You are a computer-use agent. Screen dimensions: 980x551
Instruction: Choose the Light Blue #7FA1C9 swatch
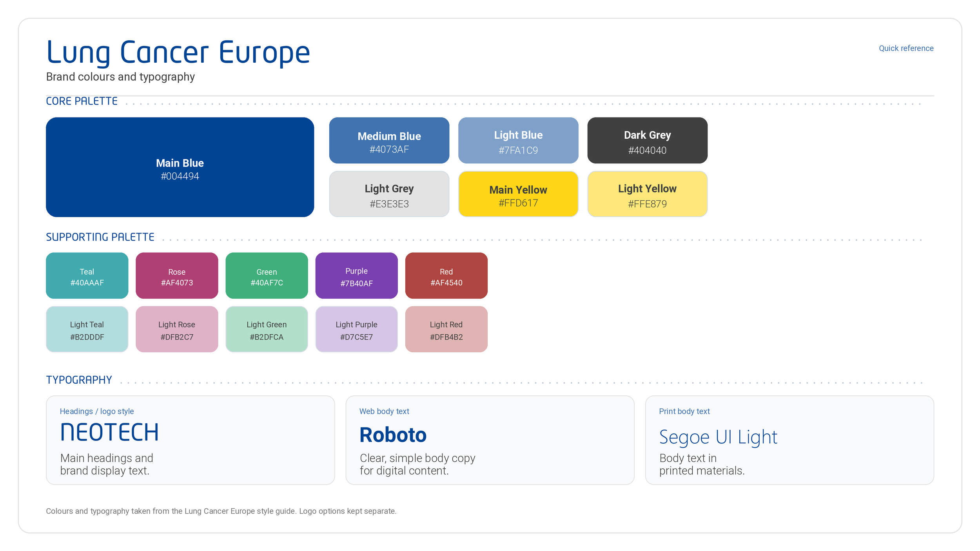tap(518, 140)
